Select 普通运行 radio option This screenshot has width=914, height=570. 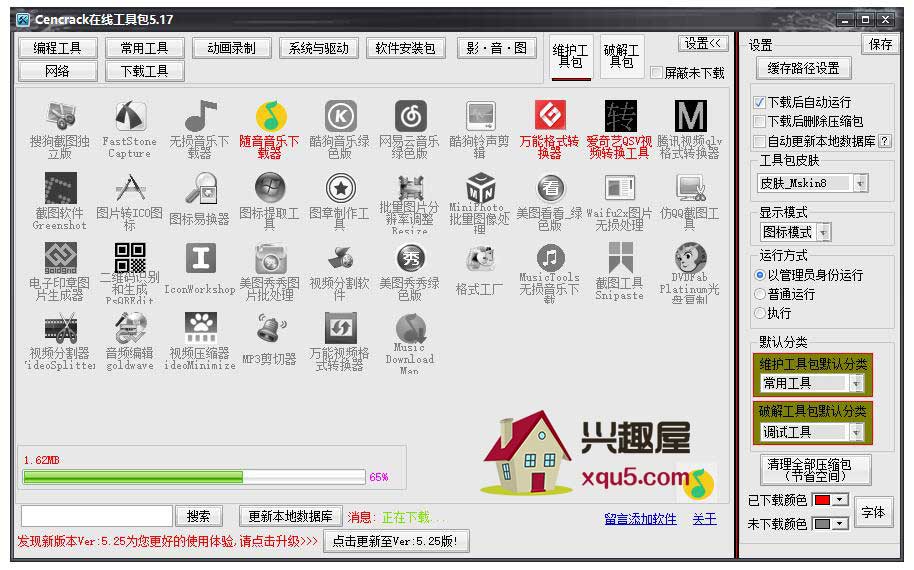760,294
